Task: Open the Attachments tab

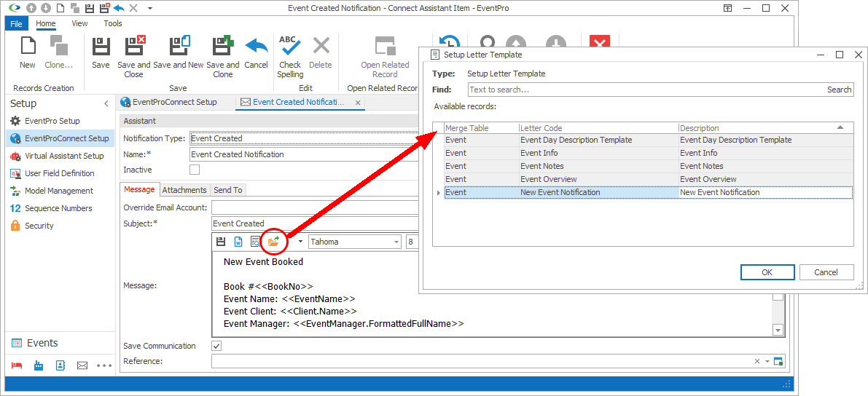Action: point(184,190)
